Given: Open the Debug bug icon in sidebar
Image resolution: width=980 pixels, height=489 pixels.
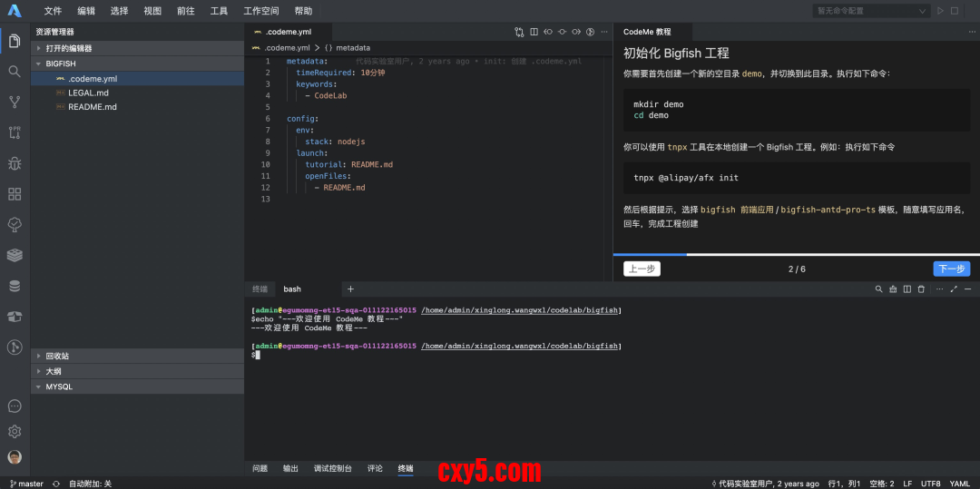Looking at the screenshot, I should 15,163.
